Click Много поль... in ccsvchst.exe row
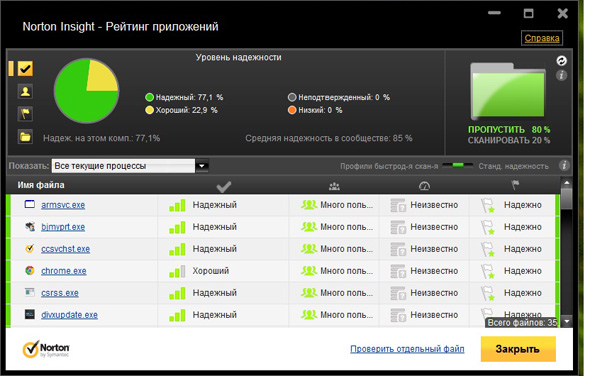590x376 pixels. 346,249
